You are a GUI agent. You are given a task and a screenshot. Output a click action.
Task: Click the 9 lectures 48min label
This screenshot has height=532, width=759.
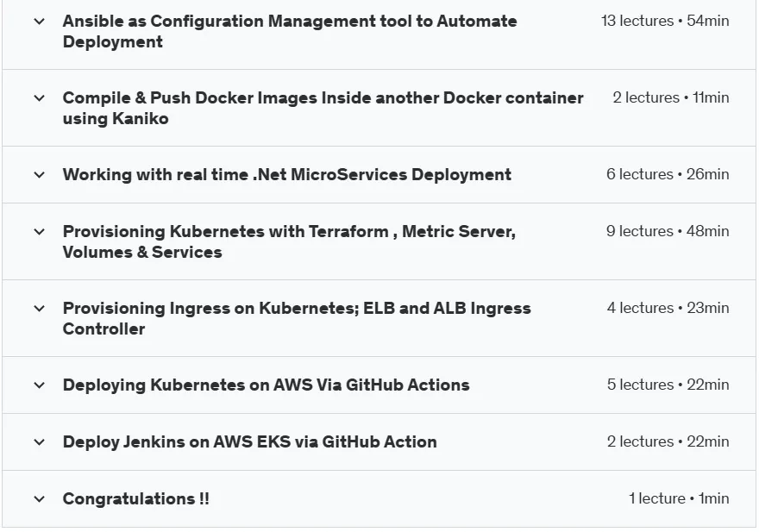pos(668,231)
